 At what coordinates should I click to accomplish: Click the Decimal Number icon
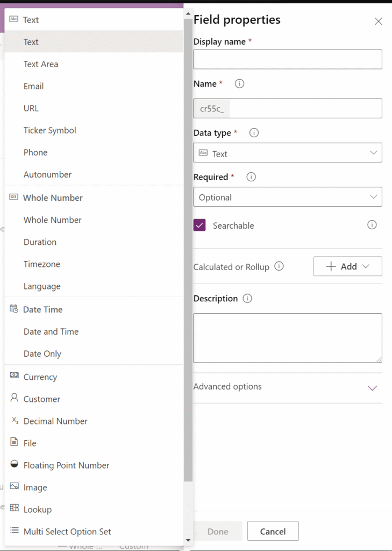15,420
